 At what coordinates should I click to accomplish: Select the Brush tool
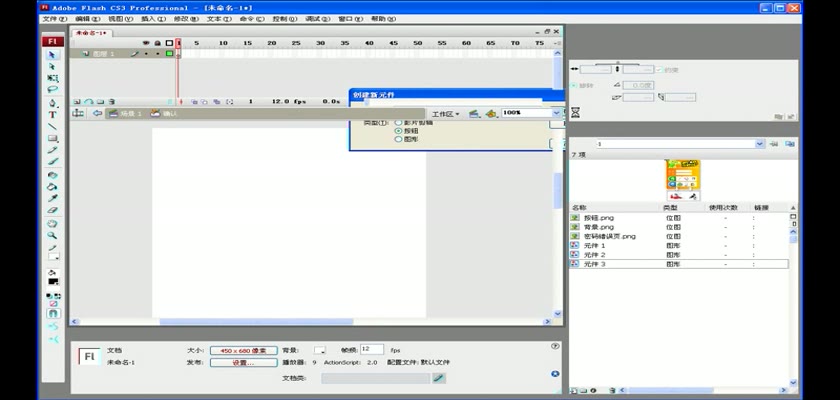(52, 161)
